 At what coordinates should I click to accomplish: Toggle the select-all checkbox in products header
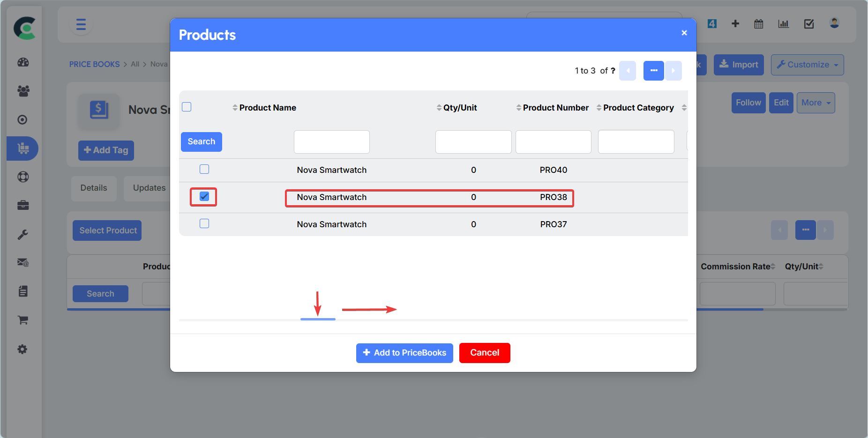[x=187, y=107]
